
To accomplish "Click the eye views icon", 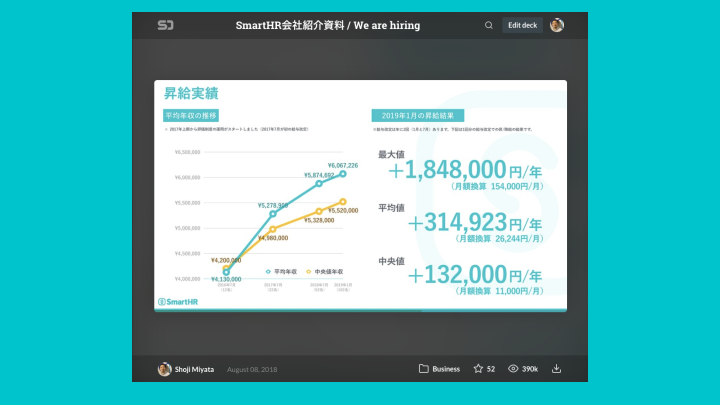I will pos(513,369).
